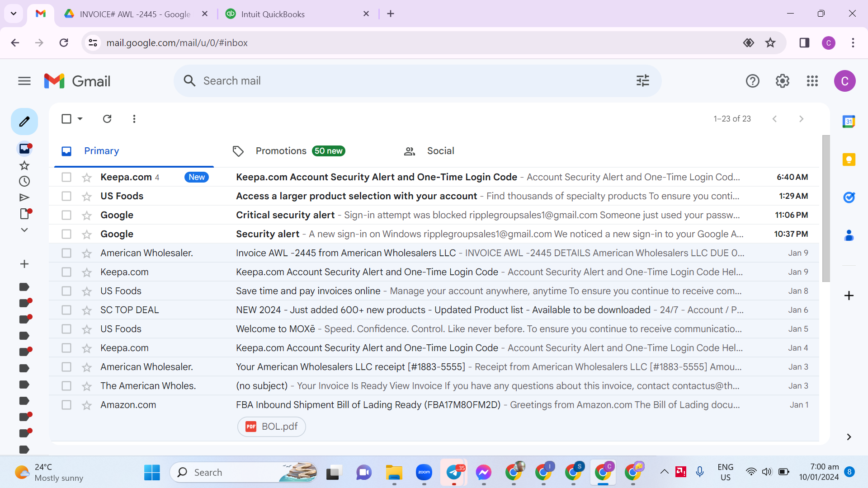Viewport: 868px width, 488px height.
Task: Open Google Tasks side panel
Action: (849, 197)
